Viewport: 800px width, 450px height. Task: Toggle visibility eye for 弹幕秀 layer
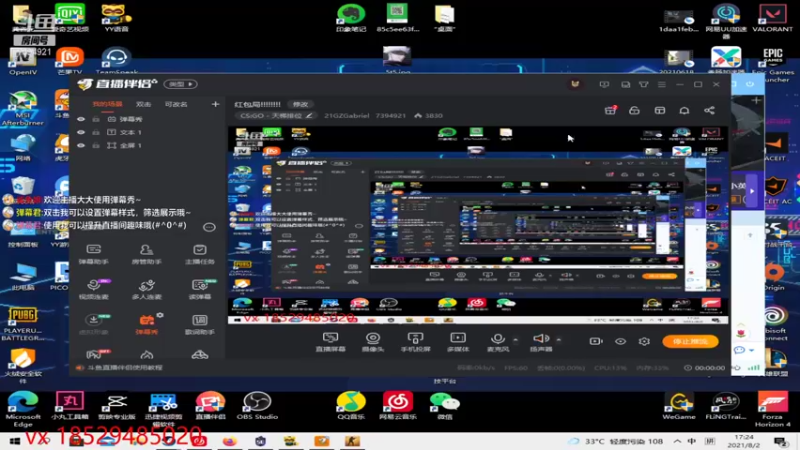click(x=81, y=119)
